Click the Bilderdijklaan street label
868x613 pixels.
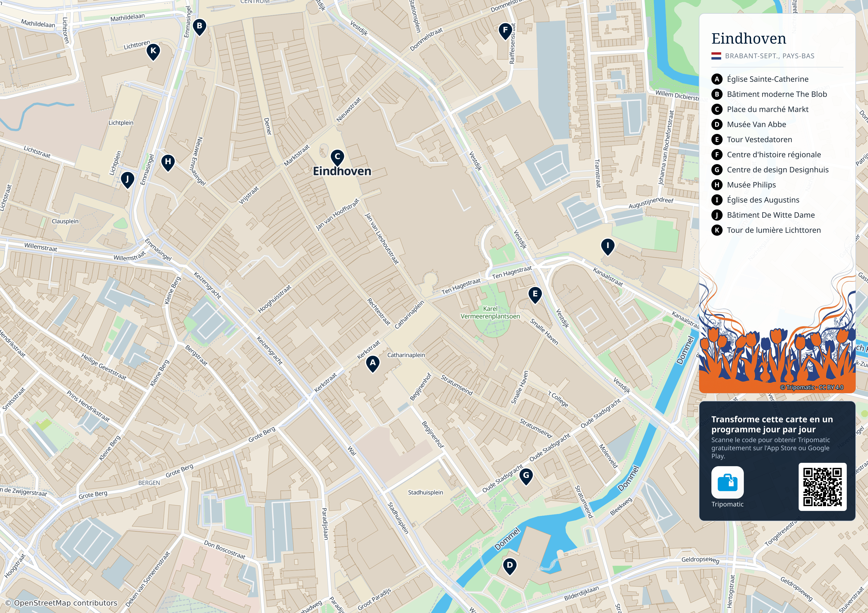pos(581,593)
